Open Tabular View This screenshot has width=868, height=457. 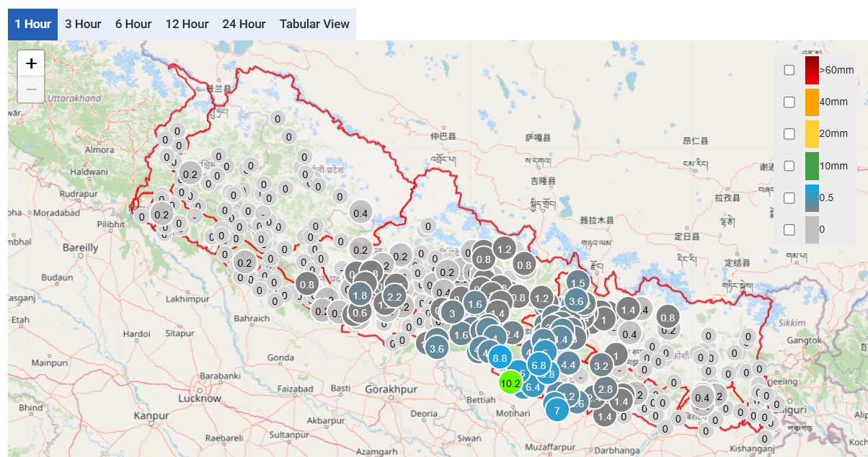click(x=314, y=24)
